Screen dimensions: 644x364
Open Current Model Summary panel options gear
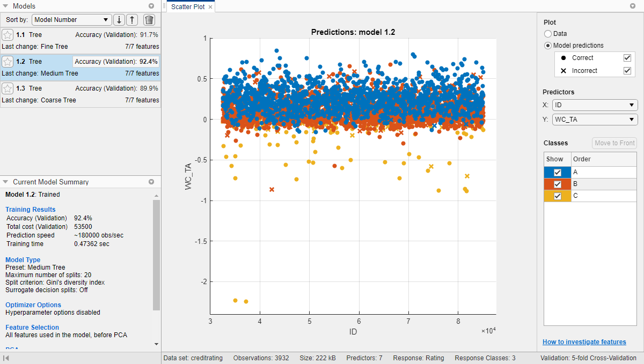point(152,182)
